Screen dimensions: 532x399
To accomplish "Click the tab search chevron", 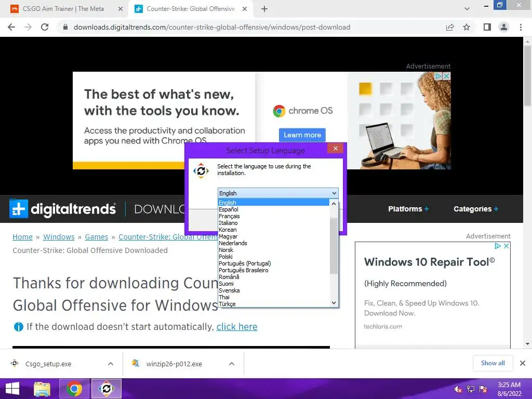I will click(467, 9).
